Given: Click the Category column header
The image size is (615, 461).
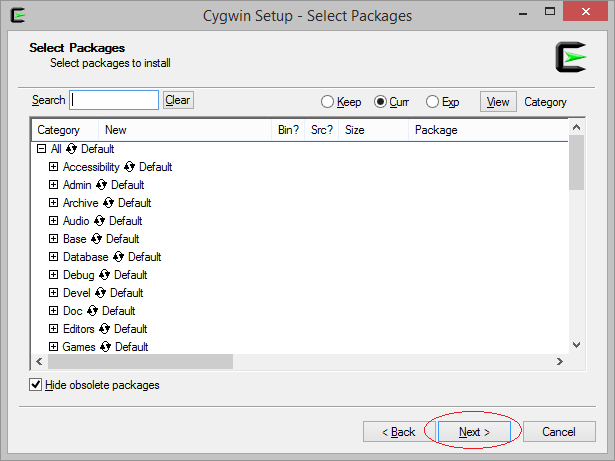Looking at the screenshot, I should click(65, 130).
